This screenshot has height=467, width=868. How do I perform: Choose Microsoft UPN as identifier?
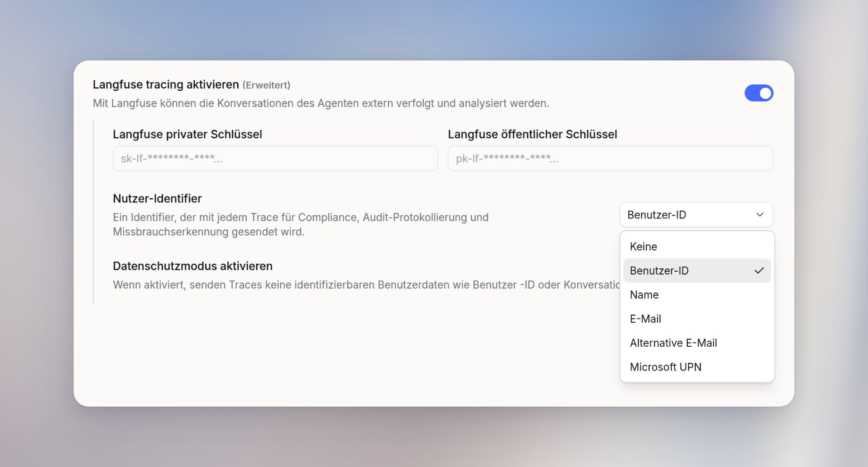click(697, 367)
